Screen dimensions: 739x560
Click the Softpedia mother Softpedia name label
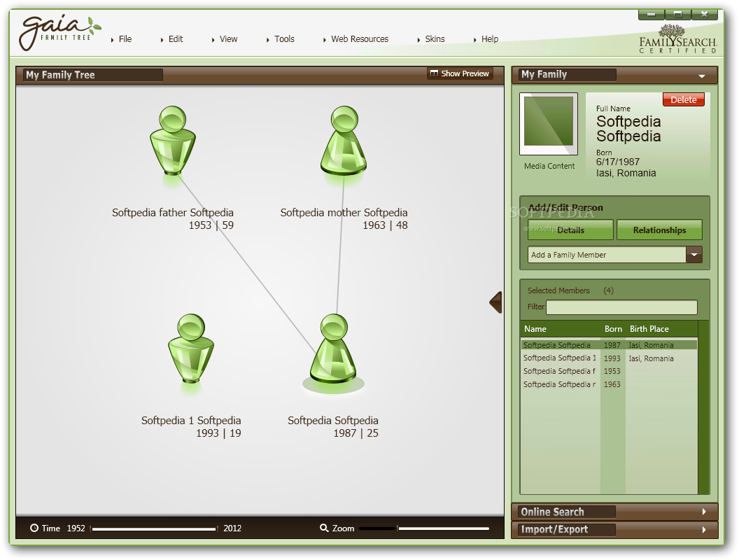click(344, 213)
